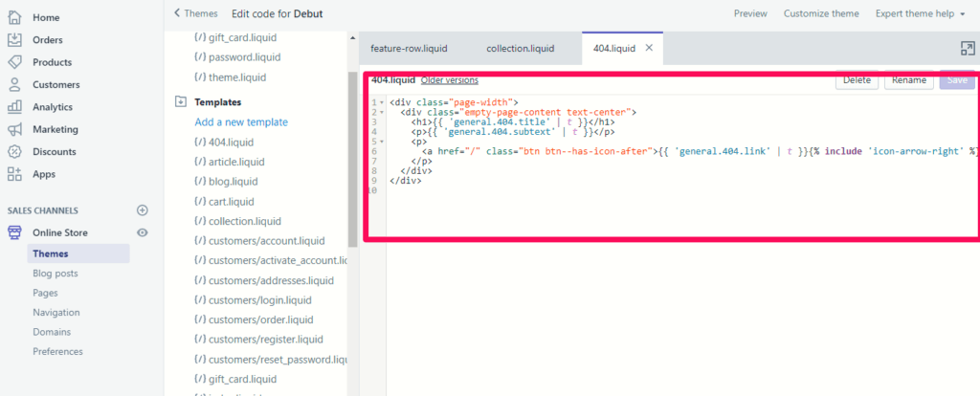Add a sales channel with plus icon
Viewport: 980px width, 396px height.
point(143,210)
